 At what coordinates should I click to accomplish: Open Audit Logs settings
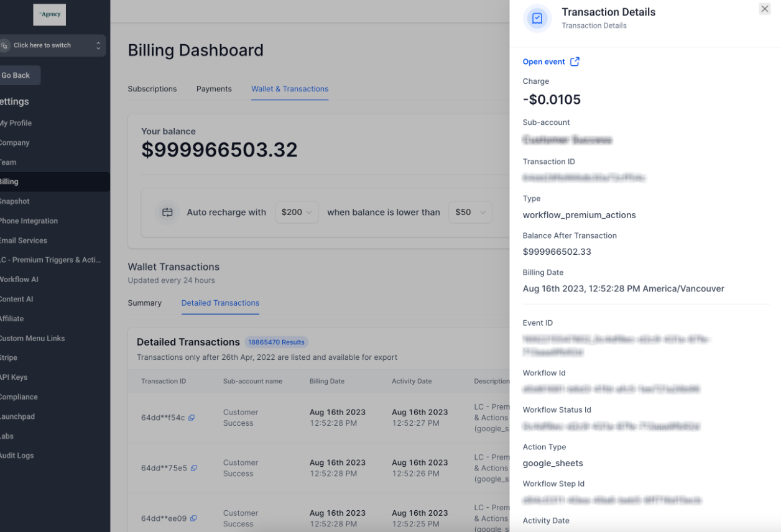[17, 456]
